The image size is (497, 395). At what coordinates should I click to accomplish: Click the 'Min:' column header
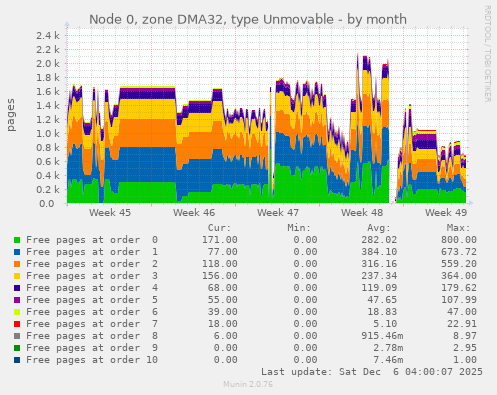point(299,228)
